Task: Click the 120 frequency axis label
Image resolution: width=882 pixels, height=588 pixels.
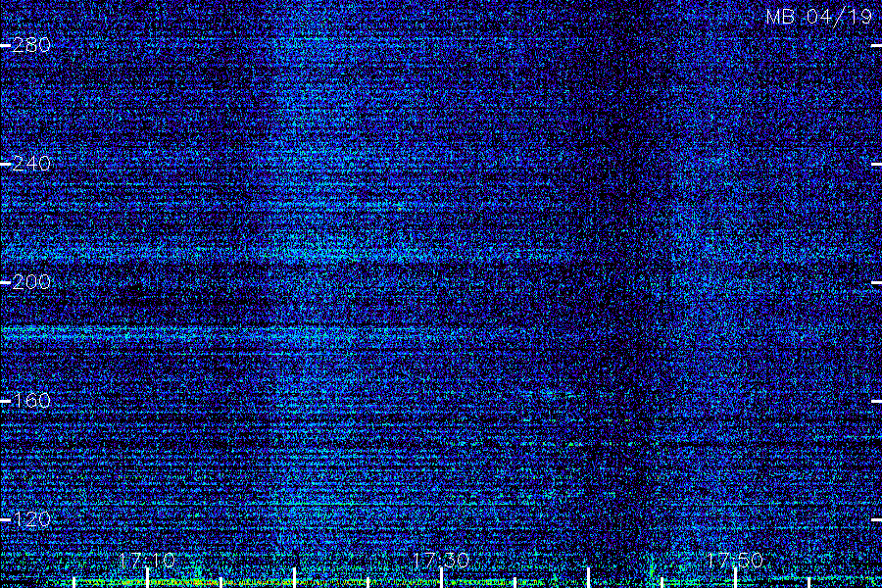Action: (31, 518)
